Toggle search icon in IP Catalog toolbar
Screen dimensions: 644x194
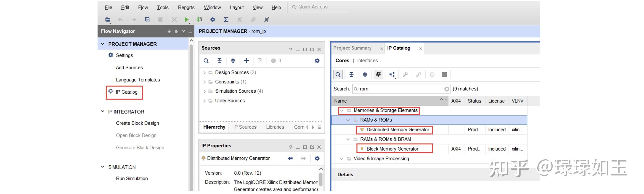338,75
